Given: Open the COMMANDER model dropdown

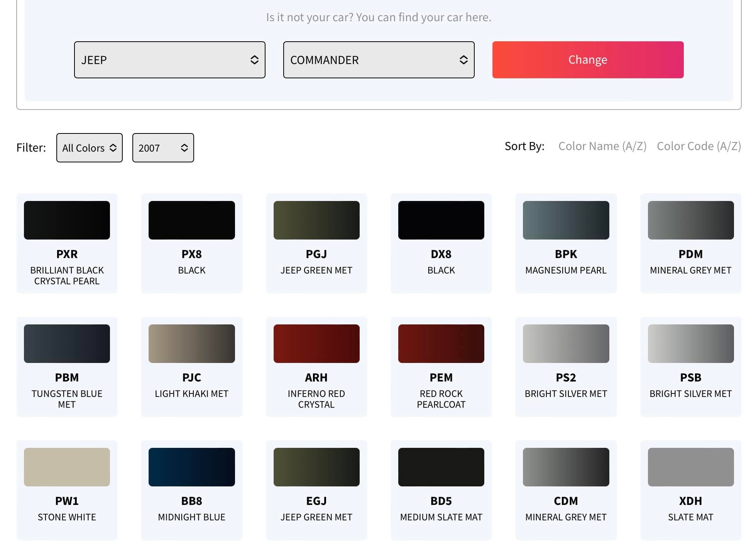Looking at the screenshot, I should [x=379, y=60].
